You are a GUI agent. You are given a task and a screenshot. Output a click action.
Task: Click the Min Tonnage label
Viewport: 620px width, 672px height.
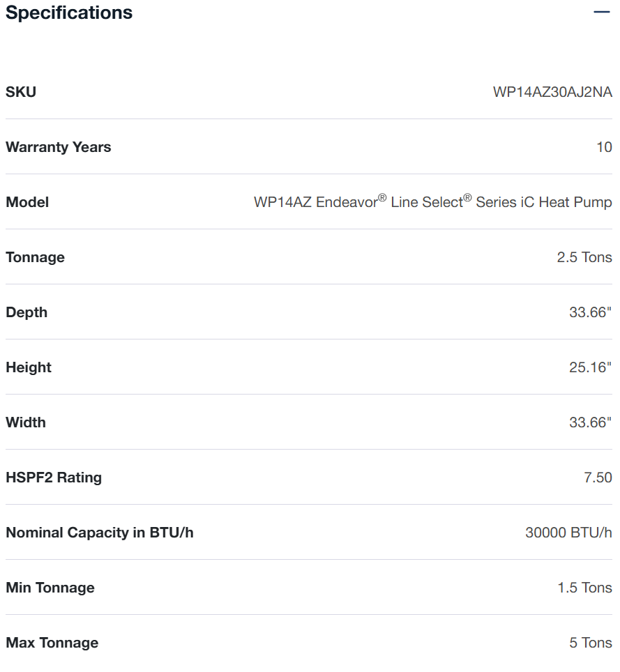50,588
